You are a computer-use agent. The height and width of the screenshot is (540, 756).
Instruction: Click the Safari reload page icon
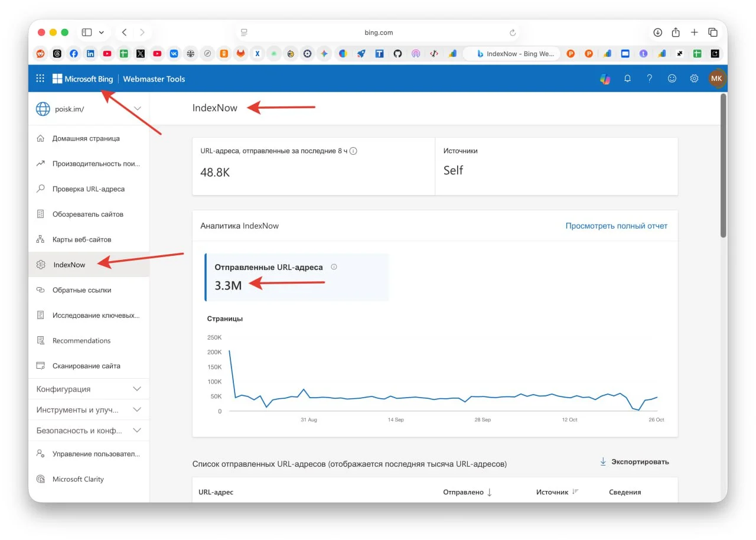click(x=513, y=32)
